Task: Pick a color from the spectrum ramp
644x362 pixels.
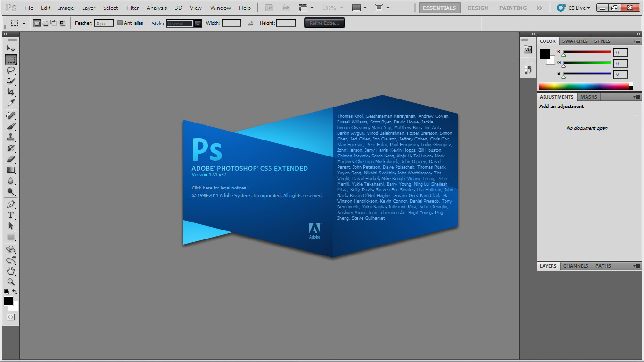Action: 584,86
